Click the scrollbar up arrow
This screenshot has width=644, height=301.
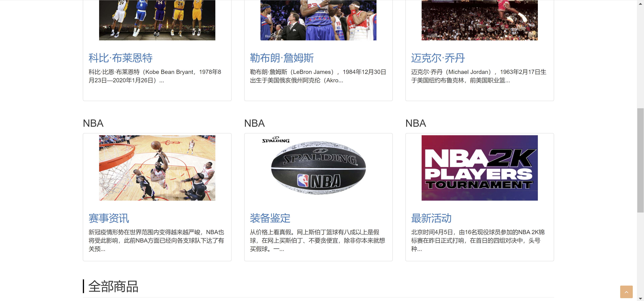[640, 4]
